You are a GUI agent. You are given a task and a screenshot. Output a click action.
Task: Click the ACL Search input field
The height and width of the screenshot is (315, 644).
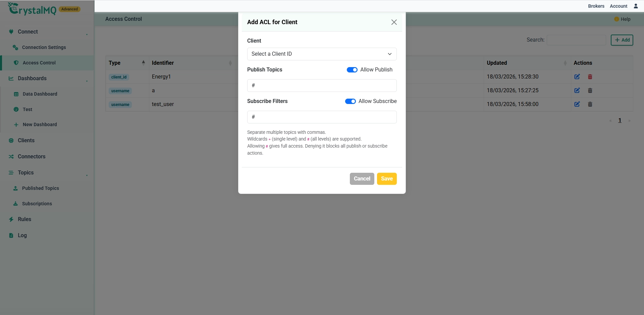[576, 40]
